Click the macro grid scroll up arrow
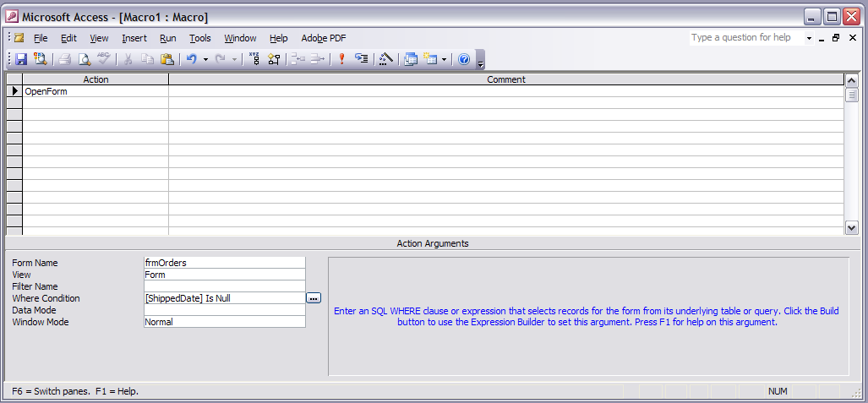 click(851, 79)
